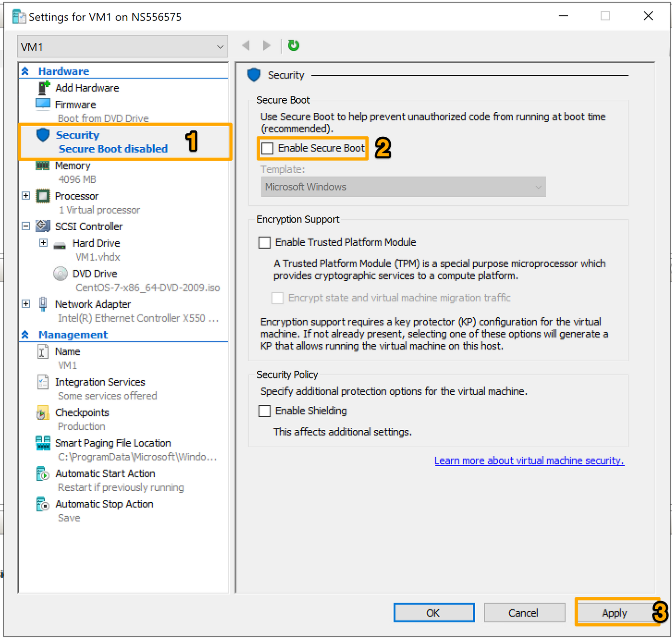Expand the Processor tree node

click(26, 196)
